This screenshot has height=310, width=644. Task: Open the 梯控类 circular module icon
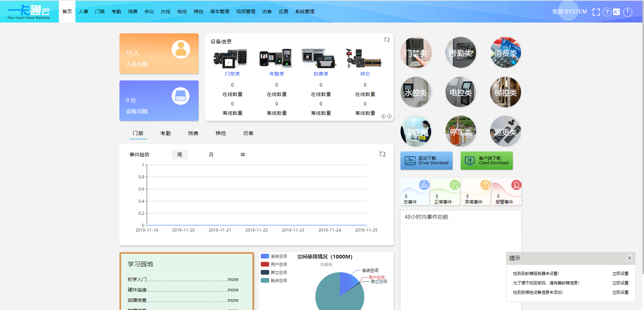point(505,92)
